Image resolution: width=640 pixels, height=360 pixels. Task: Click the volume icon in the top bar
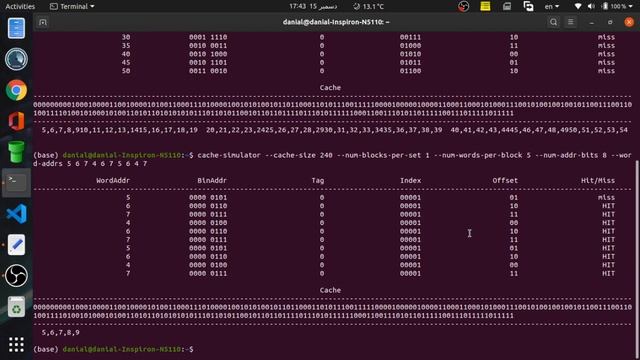[x=591, y=6]
